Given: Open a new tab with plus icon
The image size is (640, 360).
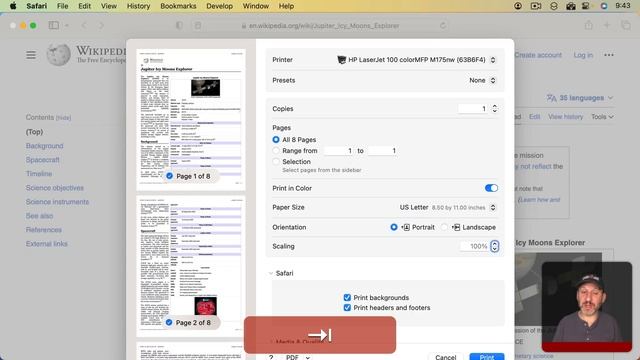Looking at the screenshot, I should coord(607,25).
